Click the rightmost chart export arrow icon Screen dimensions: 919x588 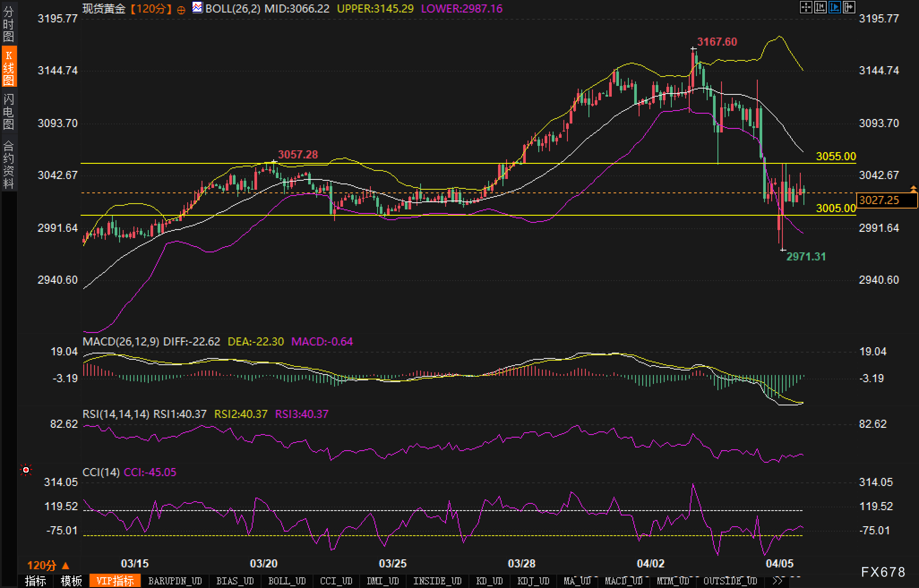coord(849,7)
